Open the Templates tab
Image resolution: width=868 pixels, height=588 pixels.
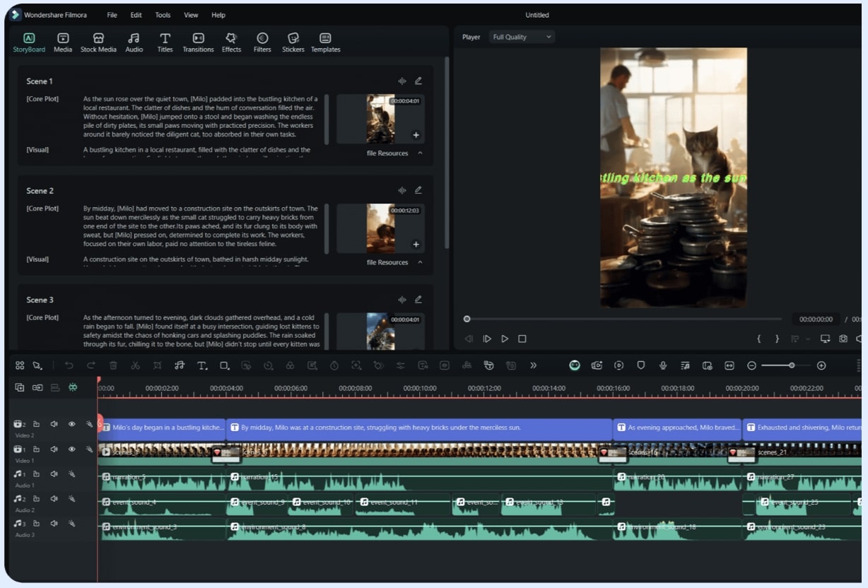325,42
